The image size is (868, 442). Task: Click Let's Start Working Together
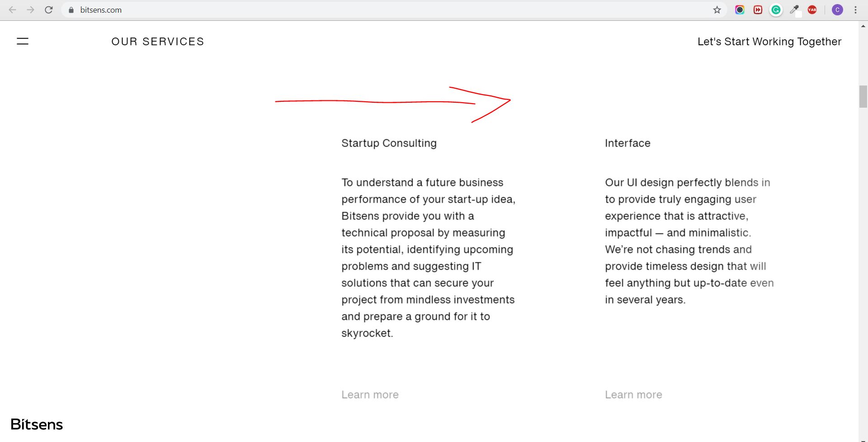(769, 42)
